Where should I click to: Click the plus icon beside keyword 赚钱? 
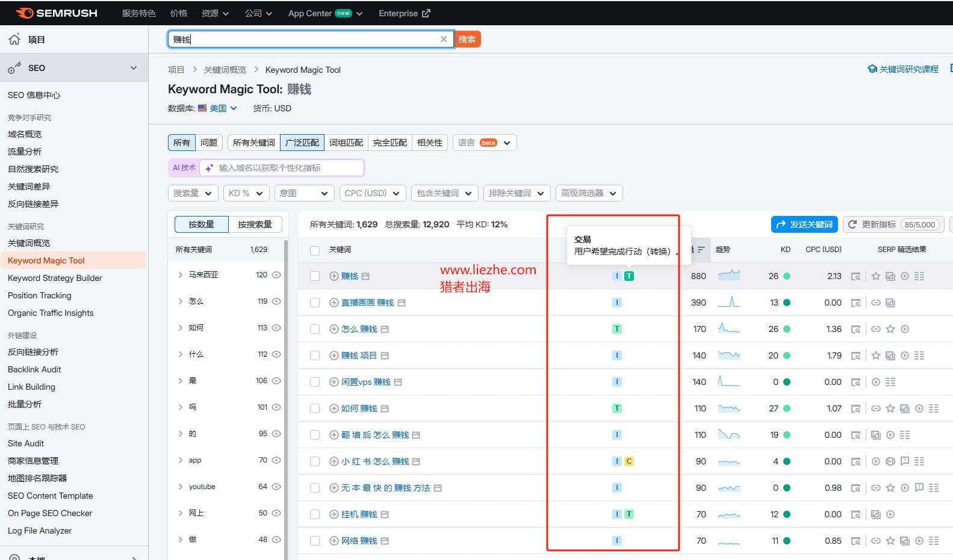334,276
